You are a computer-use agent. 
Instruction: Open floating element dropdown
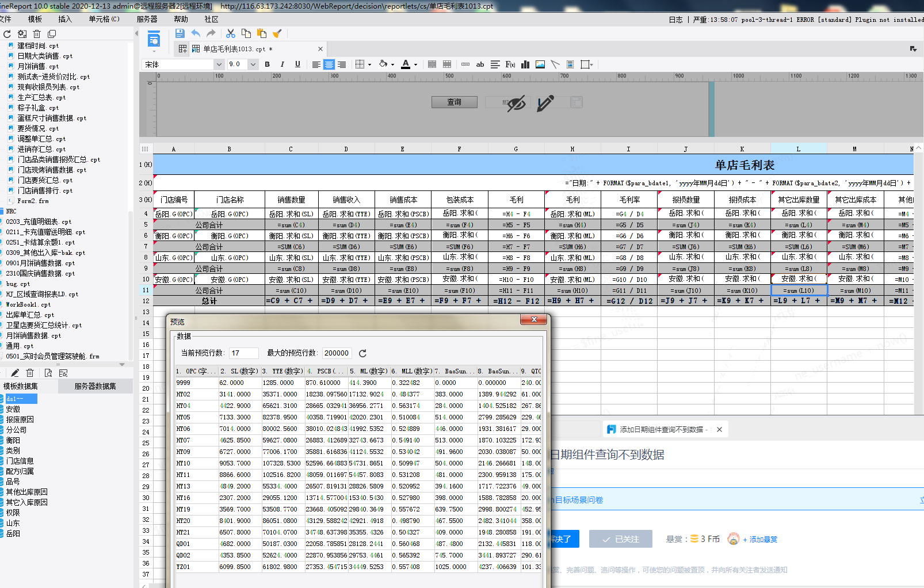tap(587, 64)
